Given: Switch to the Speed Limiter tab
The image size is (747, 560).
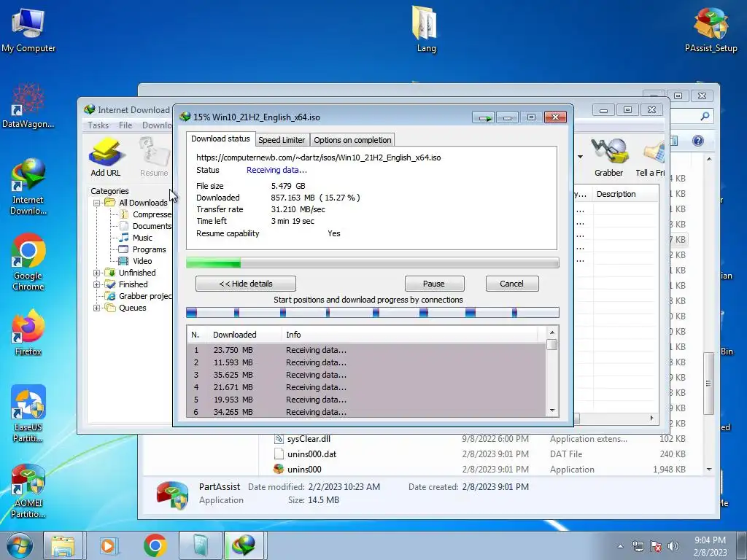Looking at the screenshot, I should (x=282, y=140).
